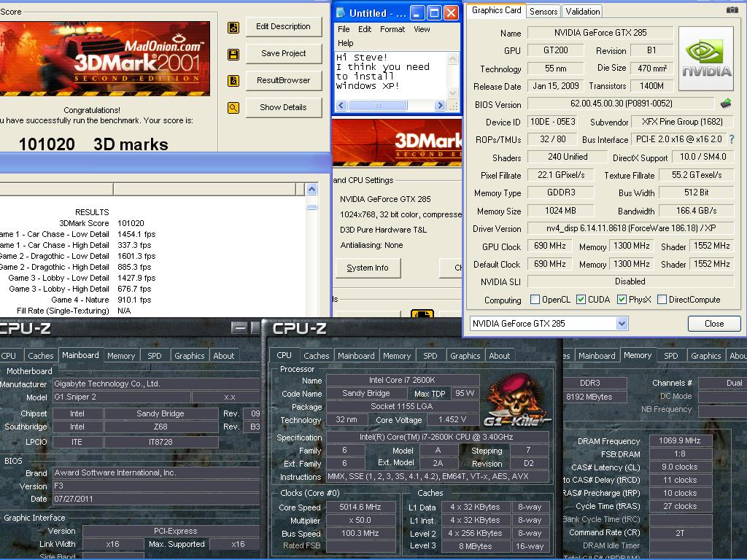Open SPD tab in right CPU-Z Memory window
The image size is (747, 560).
[x=671, y=356]
